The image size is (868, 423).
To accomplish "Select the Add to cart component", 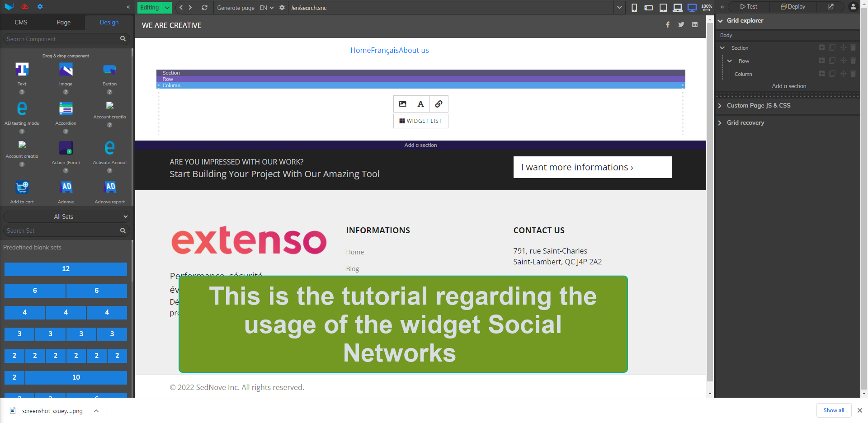I will tap(22, 192).
